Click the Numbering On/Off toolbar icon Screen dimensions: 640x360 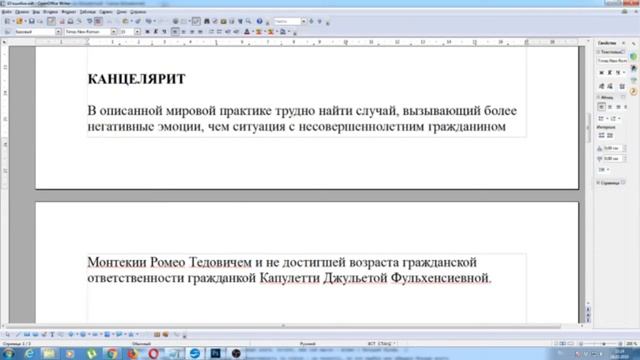[x=211, y=32]
